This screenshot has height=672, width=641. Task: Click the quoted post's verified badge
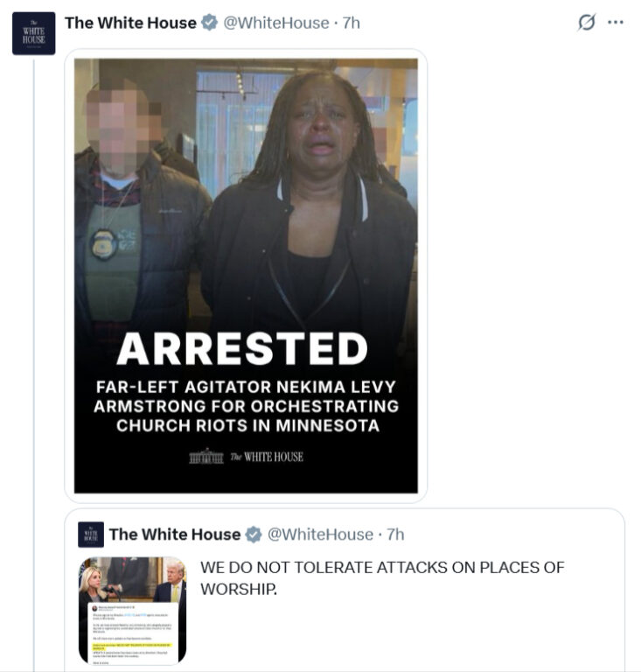254,535
